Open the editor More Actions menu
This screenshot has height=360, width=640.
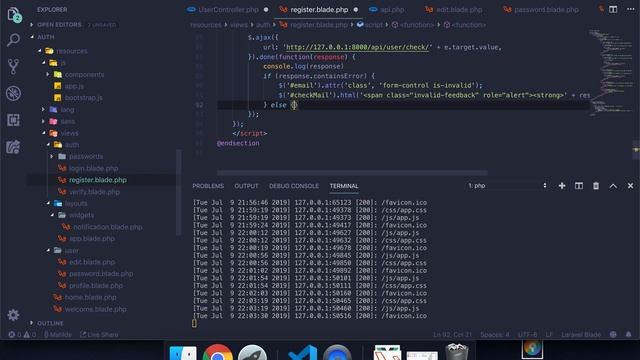631,9
